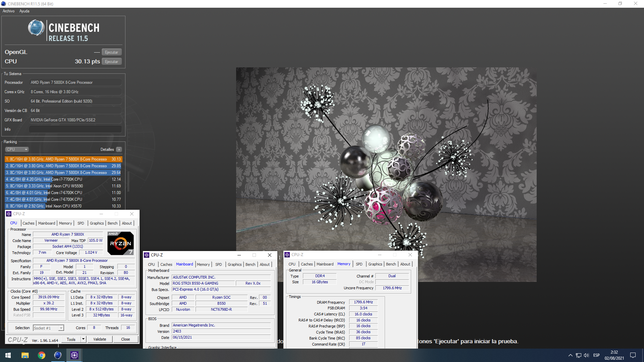Open the Socket #1 selection dropdown
The width and height of the screenshot is (644, 362).
point(48,328)
